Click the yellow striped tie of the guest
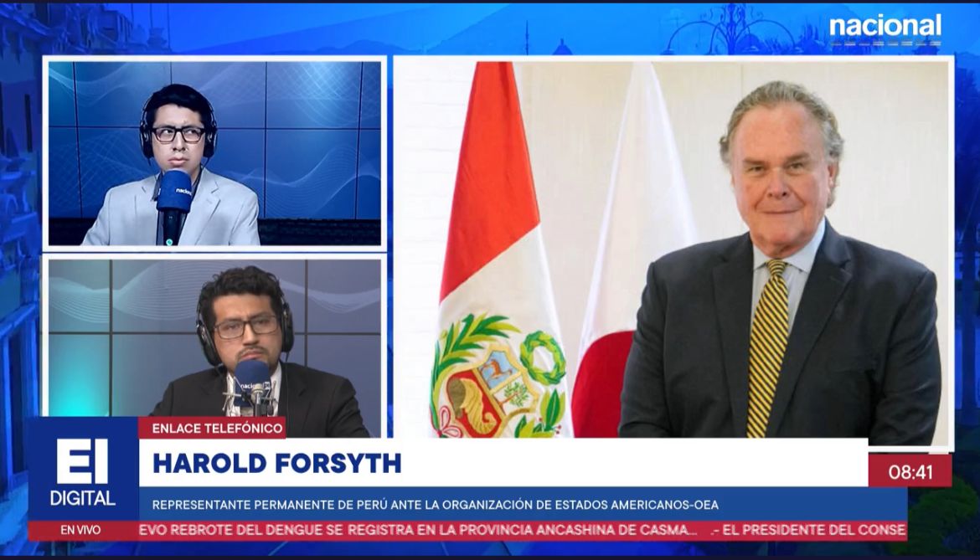The width and height of the screenshot is (980, 560). pyautogui.click(x=768, y=343)
